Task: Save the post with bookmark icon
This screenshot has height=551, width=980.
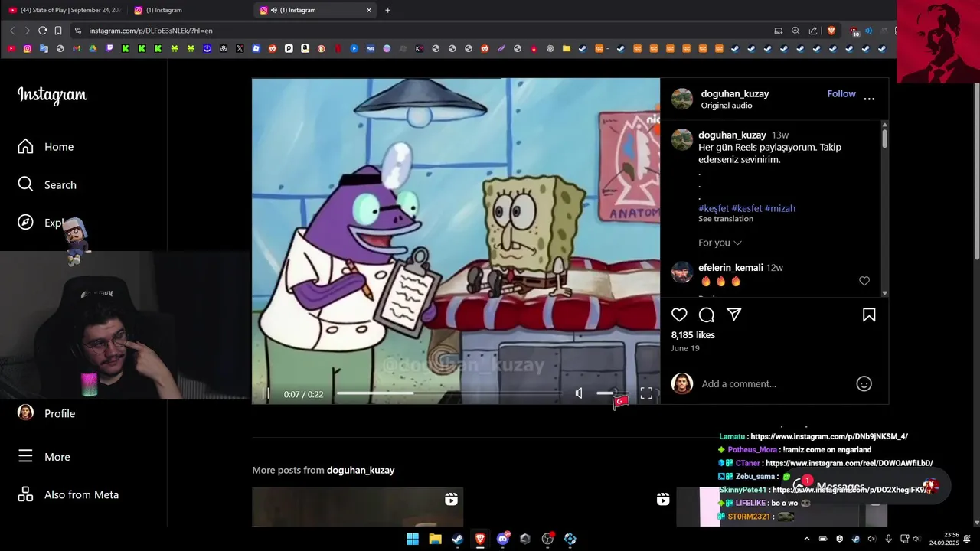Action: [869, 315]
